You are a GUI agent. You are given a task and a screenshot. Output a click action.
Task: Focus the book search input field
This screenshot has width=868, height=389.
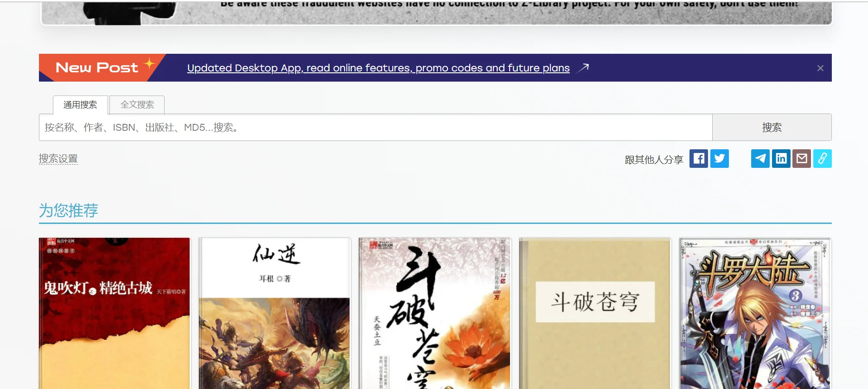pyautogui.click(x=376, y=128)
